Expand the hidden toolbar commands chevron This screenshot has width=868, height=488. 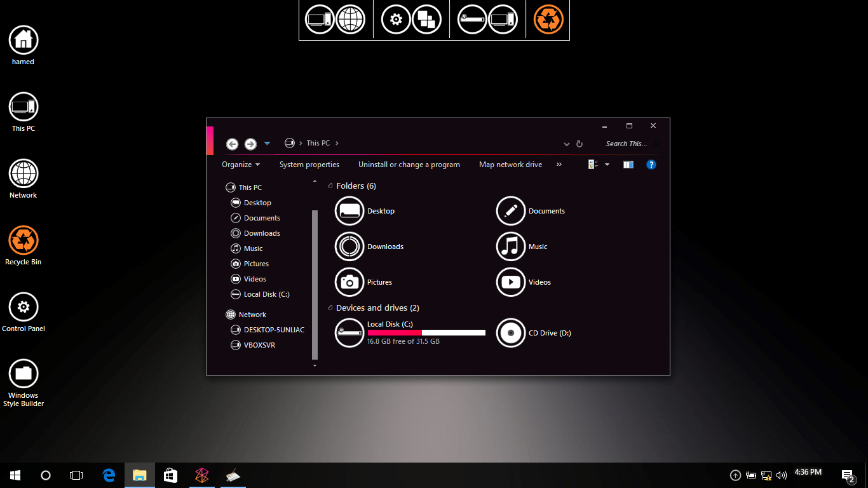coord(559,164)
